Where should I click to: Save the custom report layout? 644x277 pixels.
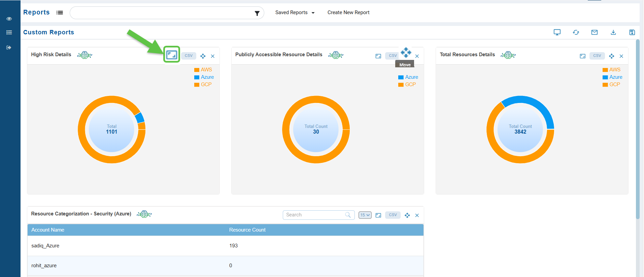[x=632, y=32]
